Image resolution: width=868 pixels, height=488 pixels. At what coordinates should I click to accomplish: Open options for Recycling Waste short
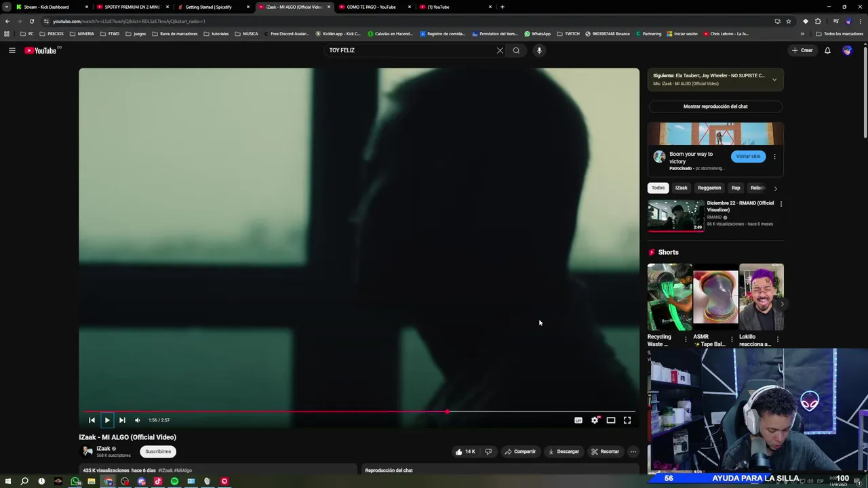click(685, 339)
